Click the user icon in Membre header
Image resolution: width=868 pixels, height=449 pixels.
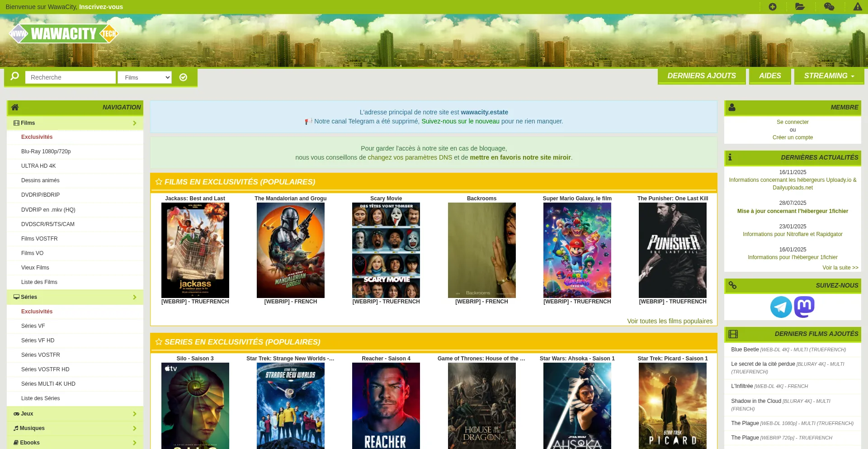click(732, 107)
